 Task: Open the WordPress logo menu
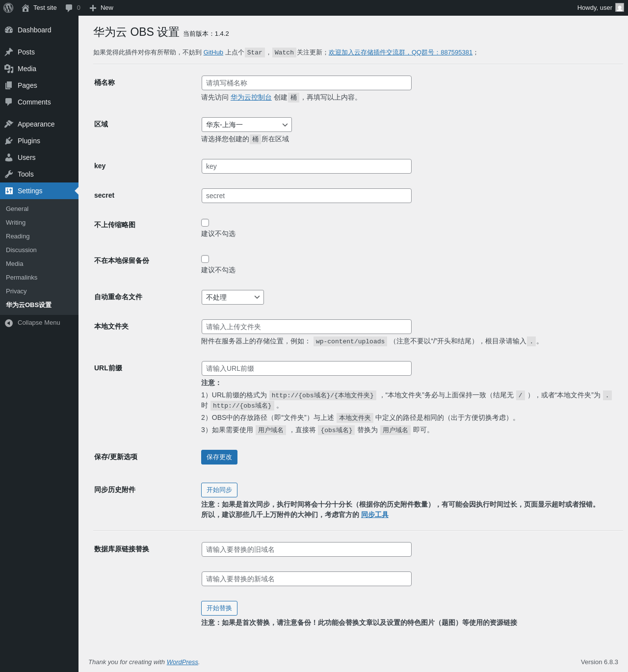point(8,8)
